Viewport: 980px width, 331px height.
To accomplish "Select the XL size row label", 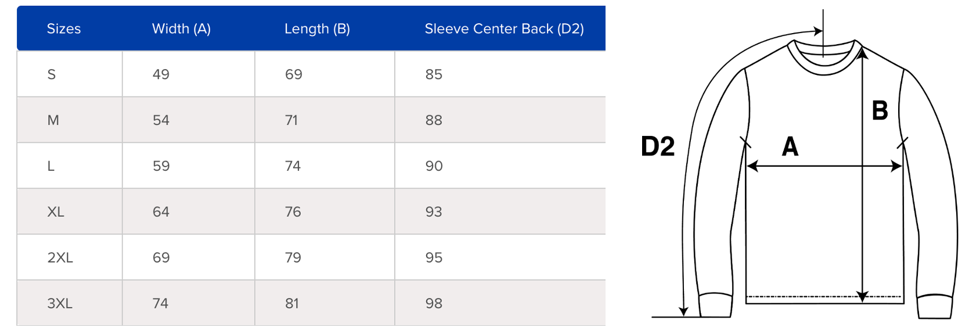I will point(56,212).
